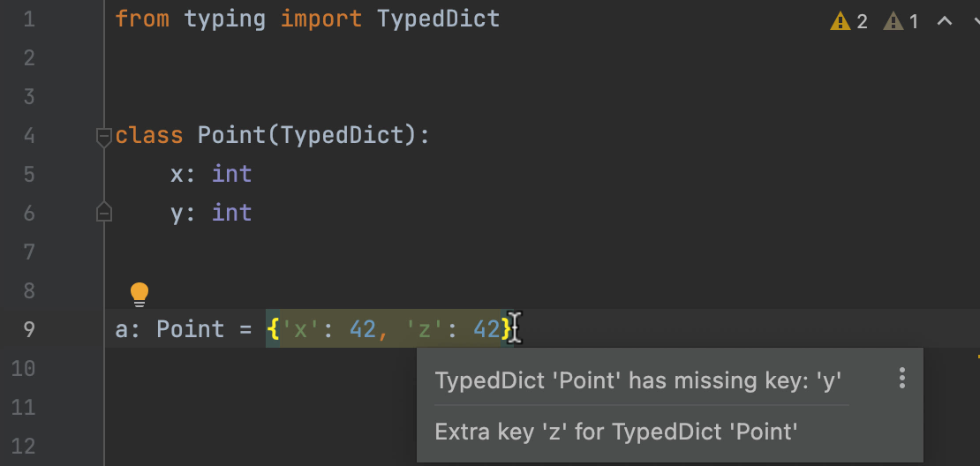The image size is (980, 466).
Task: Go to previous highlighted error arrow
Action: point(944,21)
